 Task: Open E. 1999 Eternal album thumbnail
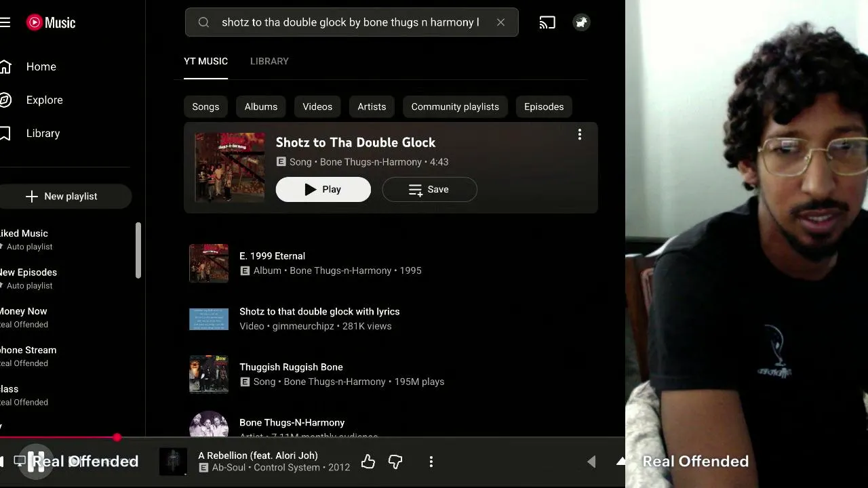pos(209,263)
